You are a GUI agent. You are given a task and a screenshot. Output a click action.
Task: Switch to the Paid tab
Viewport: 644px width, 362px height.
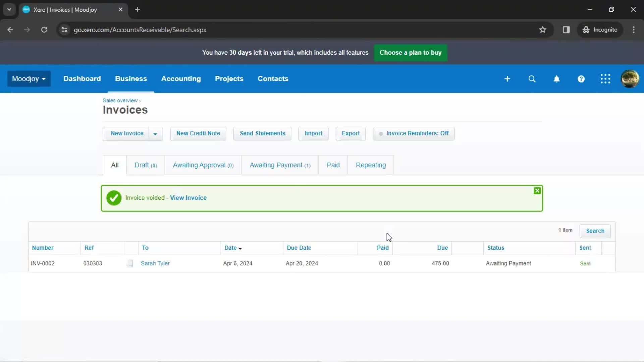(333, 165)
